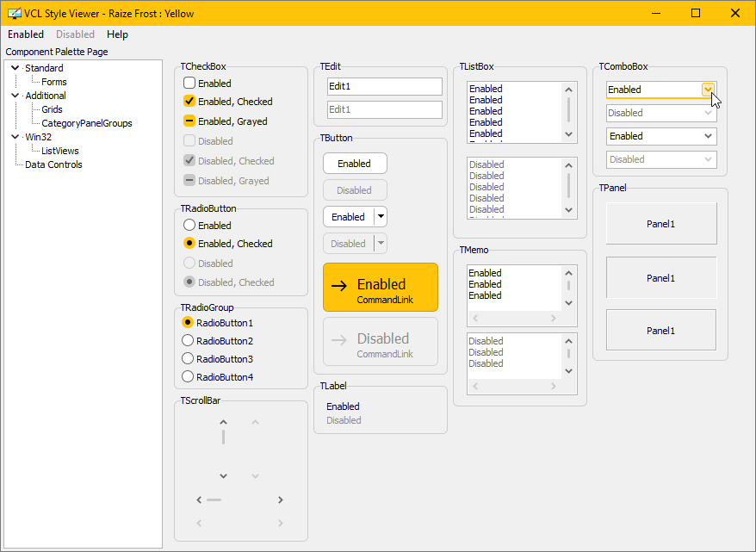Click inside the Edit1 text field

(x=384, y=86)
